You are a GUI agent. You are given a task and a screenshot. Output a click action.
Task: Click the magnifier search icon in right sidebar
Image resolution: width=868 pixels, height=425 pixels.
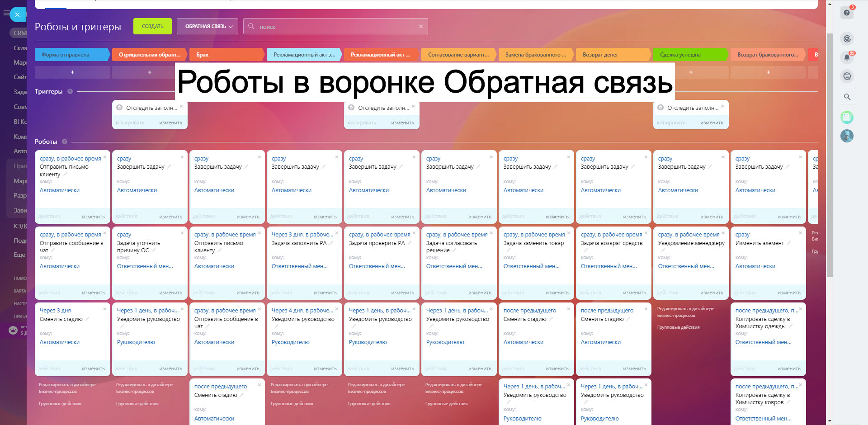[x=847, y=97]
